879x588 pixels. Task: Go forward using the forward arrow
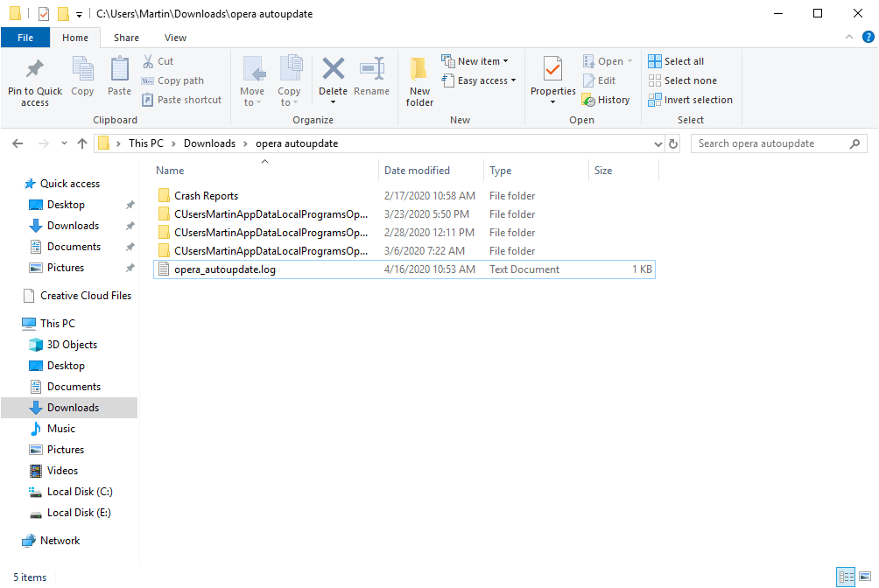[43, 143]
